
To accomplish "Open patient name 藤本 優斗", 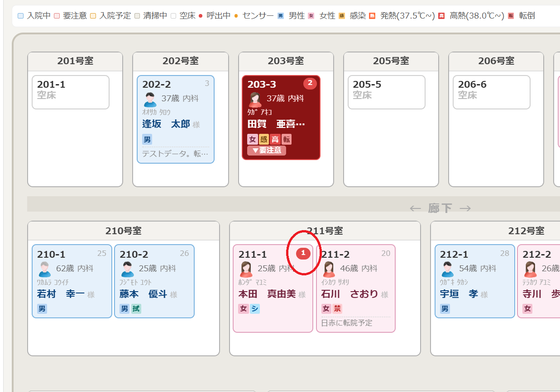I will coord(143,294).
